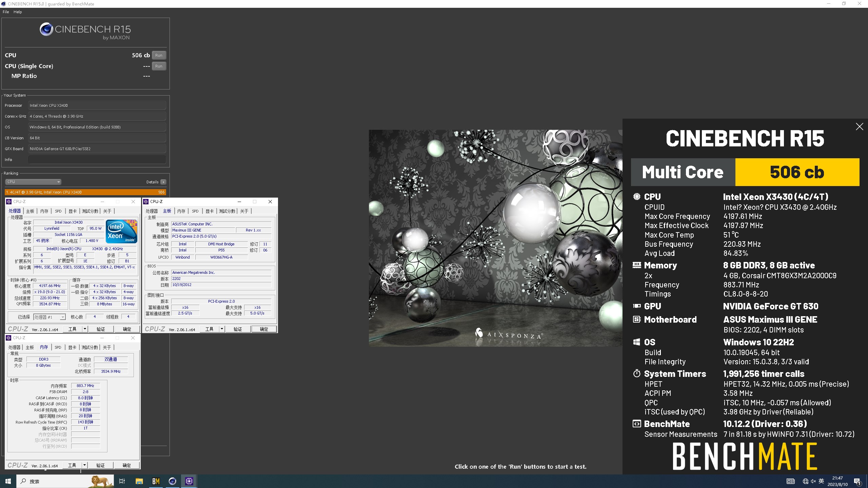Click the Info input field
The width and height of the screenshot is (868, 488).
[x=97, y=160]
